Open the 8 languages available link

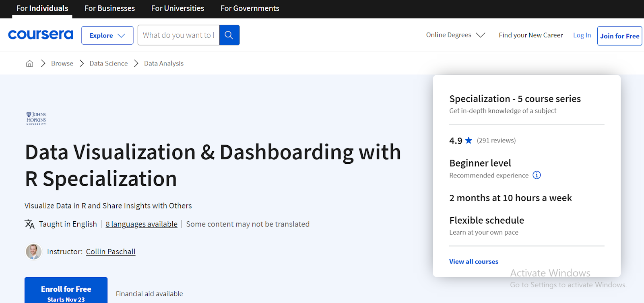click(141, 224)
